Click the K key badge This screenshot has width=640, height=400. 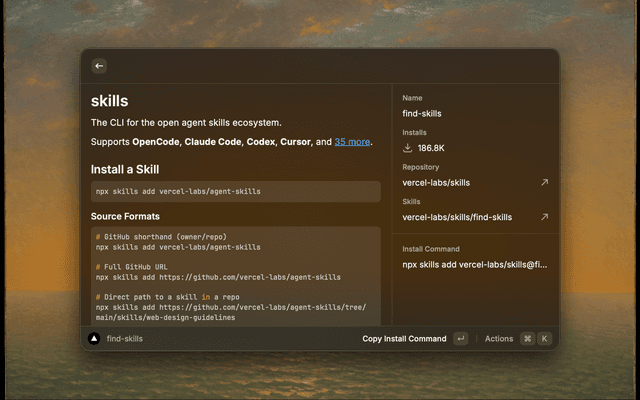click(x=545, y=339)
